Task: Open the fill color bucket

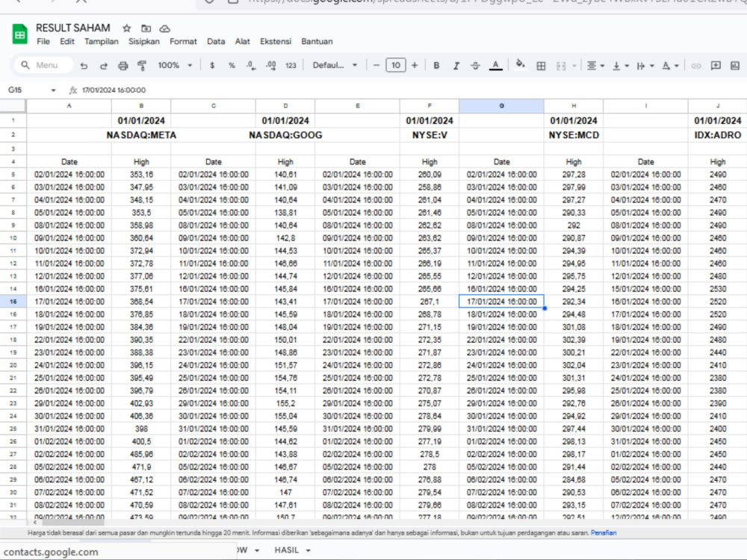Action: tap(520, 65)
